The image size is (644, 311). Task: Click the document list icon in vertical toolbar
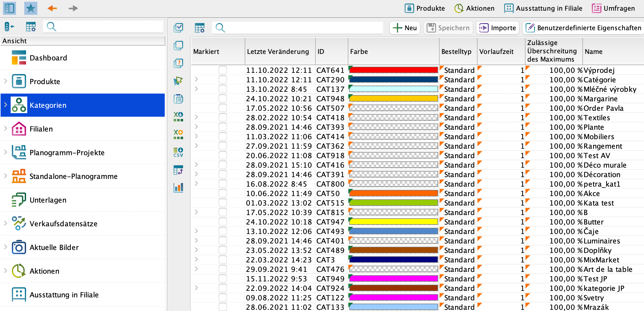click(178, 99)
